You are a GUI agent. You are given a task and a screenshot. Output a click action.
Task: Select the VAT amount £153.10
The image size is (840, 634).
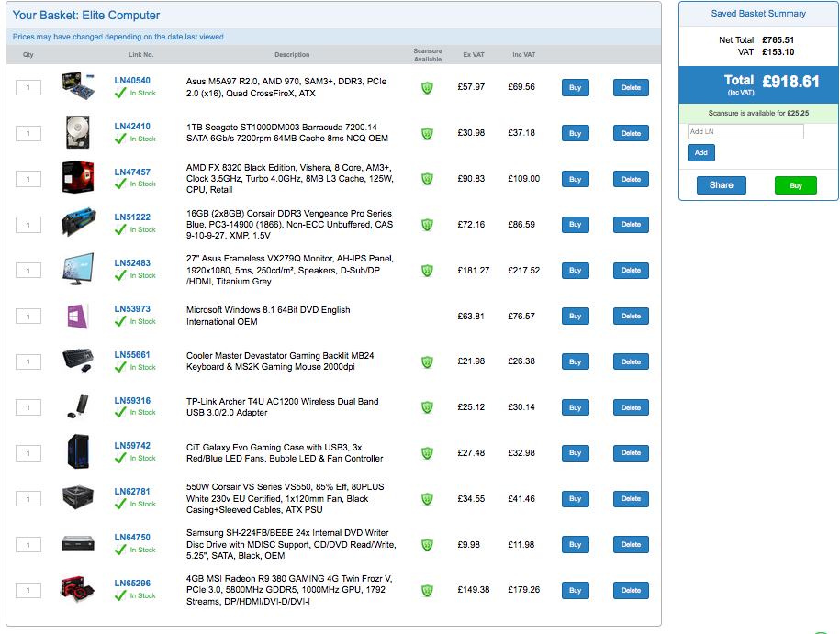pos(778,52)
